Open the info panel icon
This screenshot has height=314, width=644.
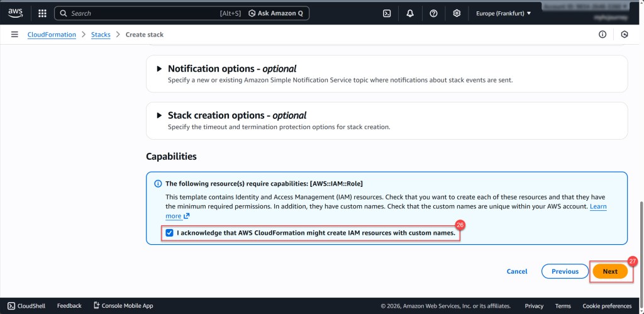602,35
